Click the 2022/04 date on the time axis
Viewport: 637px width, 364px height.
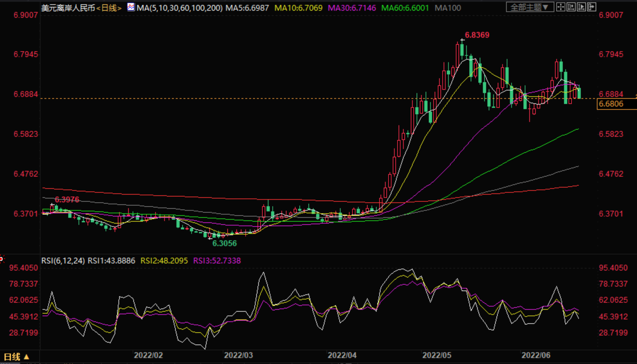[342, 355]
